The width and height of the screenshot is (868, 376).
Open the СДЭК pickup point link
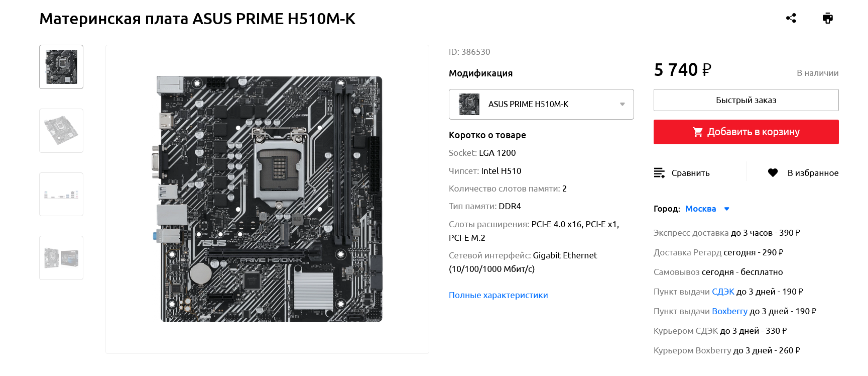[x=723, y=292]
